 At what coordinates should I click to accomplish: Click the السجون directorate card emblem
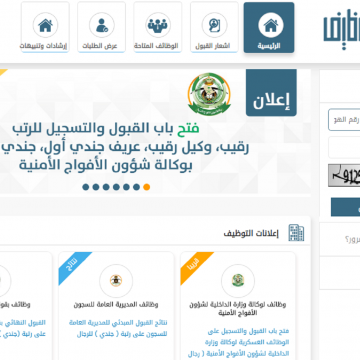tap(116, 281)
